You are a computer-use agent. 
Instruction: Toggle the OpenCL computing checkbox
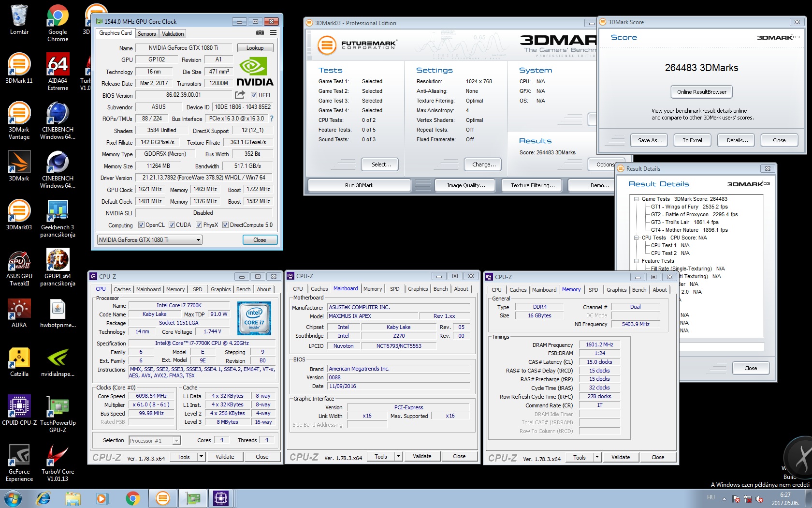(141, 225)
